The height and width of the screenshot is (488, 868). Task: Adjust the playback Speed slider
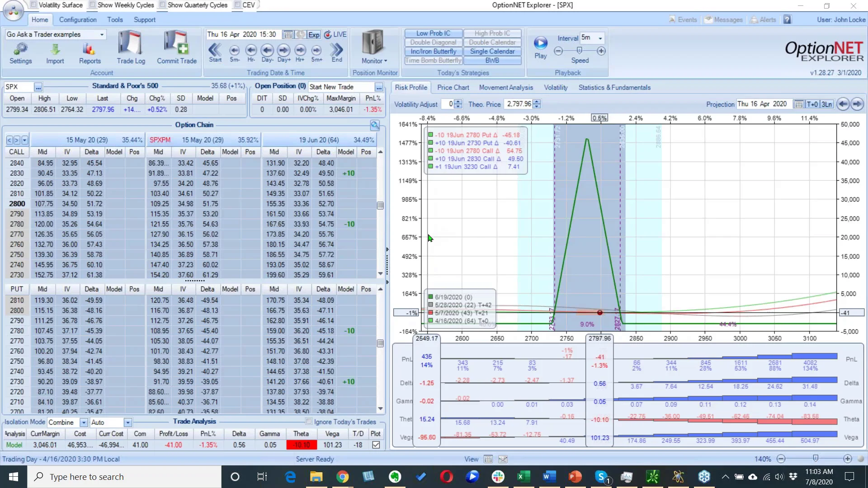(579, 51)
